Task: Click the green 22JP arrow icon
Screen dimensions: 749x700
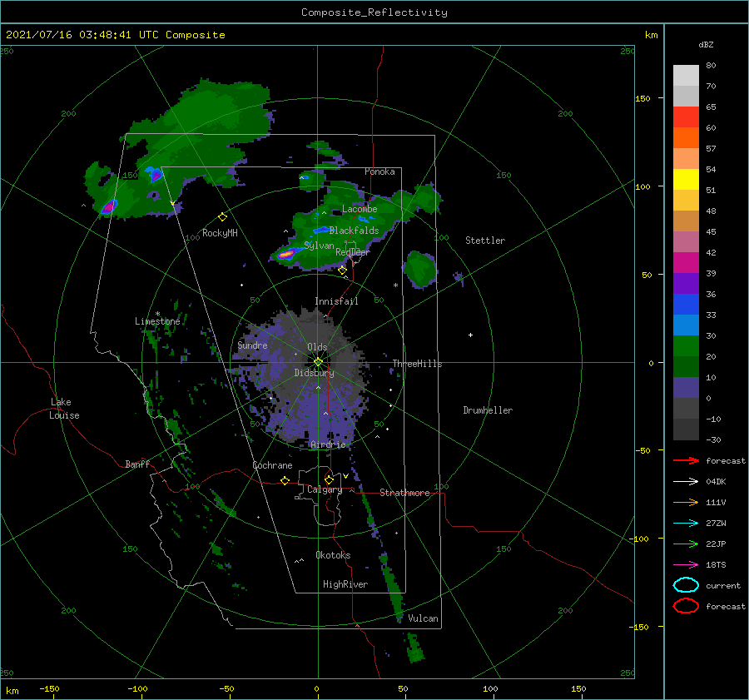Action: (x=686, y=544)
